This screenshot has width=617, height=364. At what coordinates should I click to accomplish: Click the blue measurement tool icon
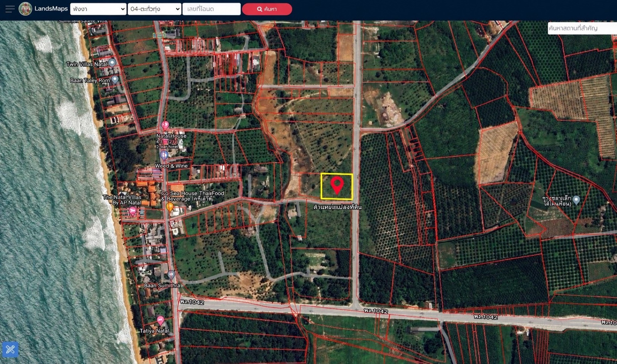coord(10,349)
